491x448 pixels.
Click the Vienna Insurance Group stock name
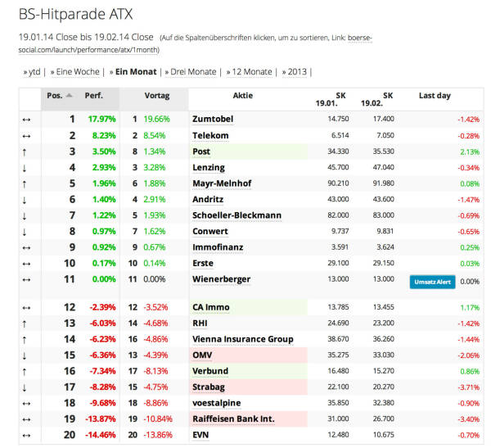241,338
